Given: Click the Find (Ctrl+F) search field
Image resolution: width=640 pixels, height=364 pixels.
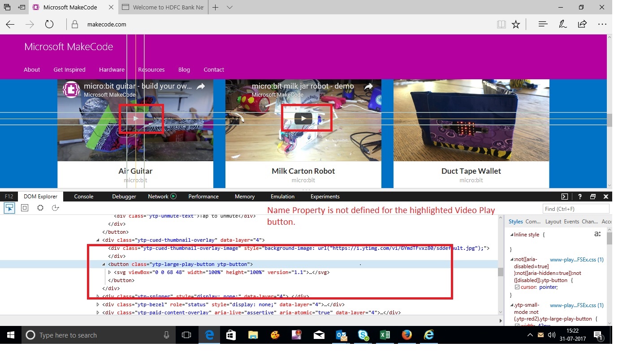Looking at the screenshot, I should point(575,208).
